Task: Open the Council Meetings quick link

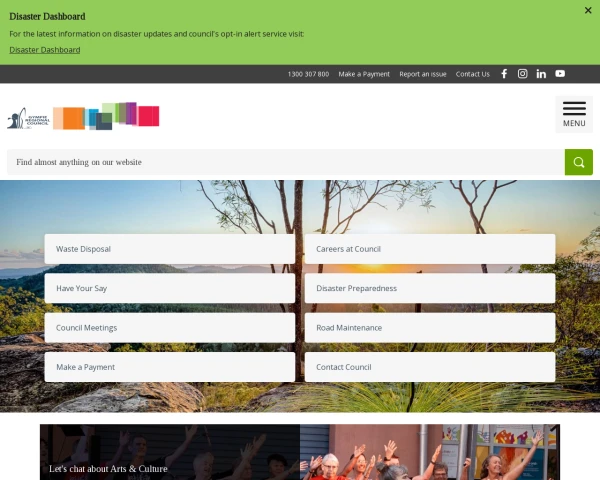Action: (170, 328)
